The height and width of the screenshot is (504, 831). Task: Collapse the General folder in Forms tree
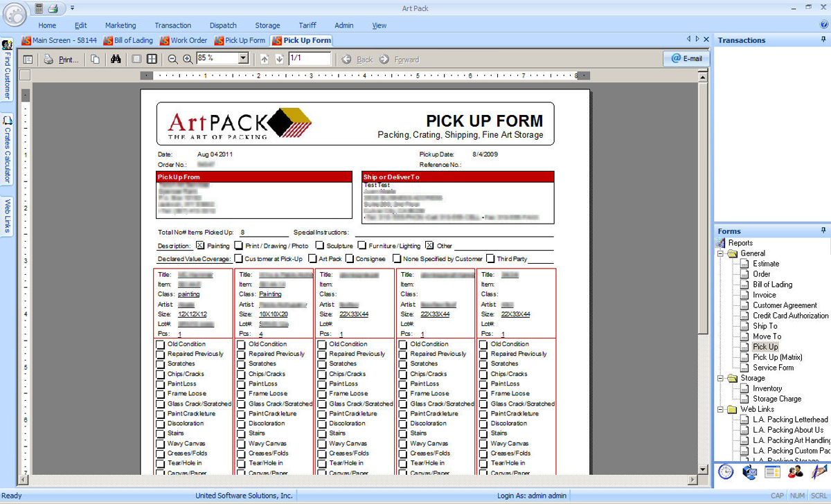tap(721, 253)
